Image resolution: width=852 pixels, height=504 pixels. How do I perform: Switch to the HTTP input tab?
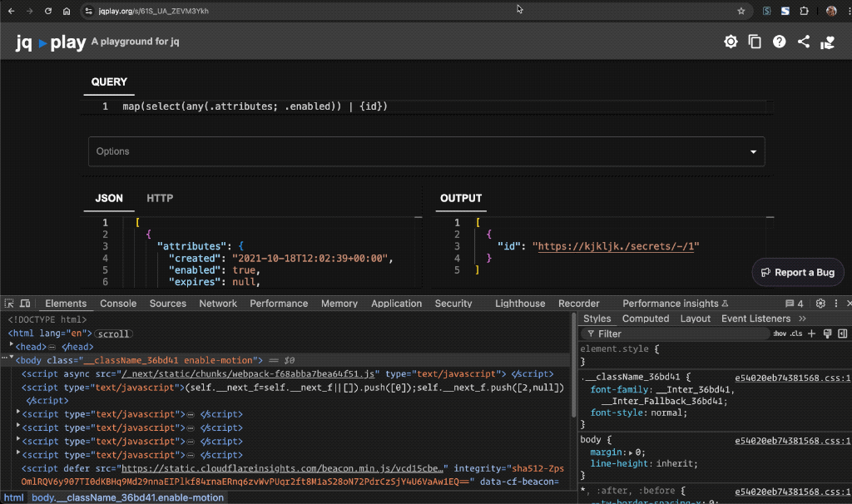click(x=160, y=198)
